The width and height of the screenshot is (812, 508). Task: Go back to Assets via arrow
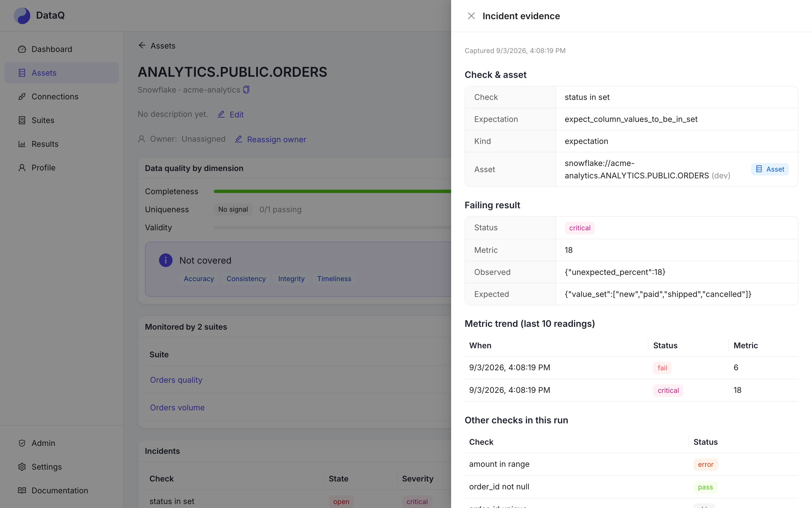click(142, 45)
